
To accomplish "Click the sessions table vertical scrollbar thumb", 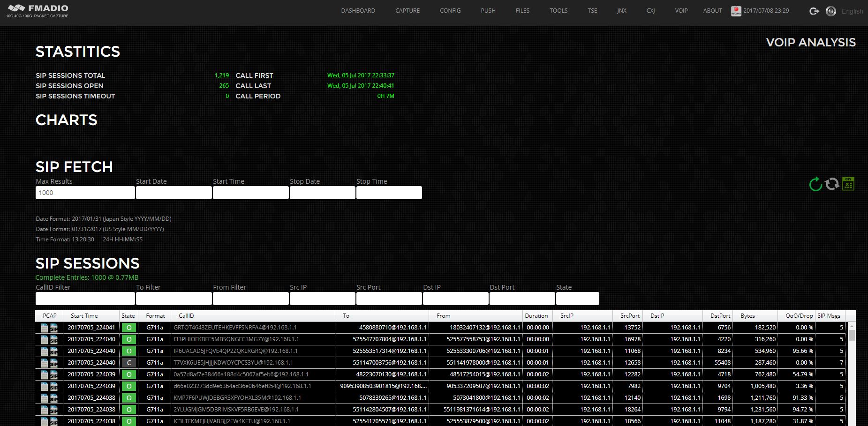I will click(x=852, y=335).
